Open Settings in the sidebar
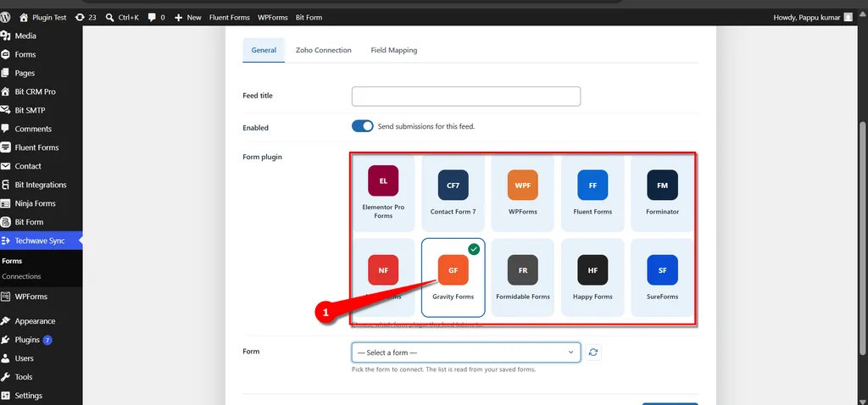 tap(41, 396)
